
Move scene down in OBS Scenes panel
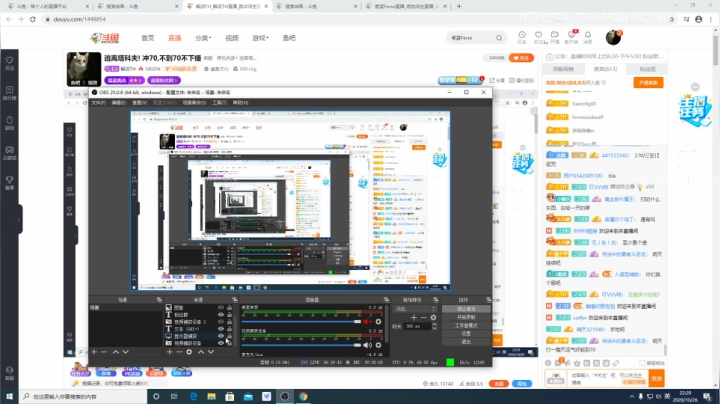coord(125,352)
